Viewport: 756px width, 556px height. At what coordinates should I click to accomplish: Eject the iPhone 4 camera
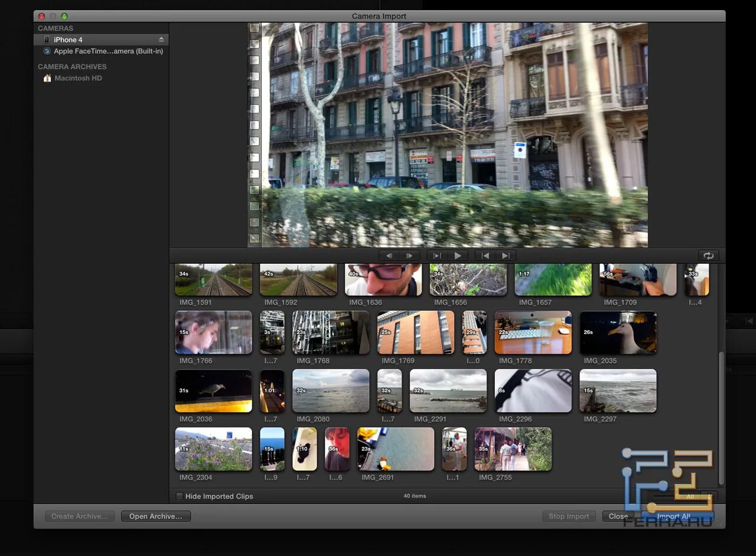(161, 40)
